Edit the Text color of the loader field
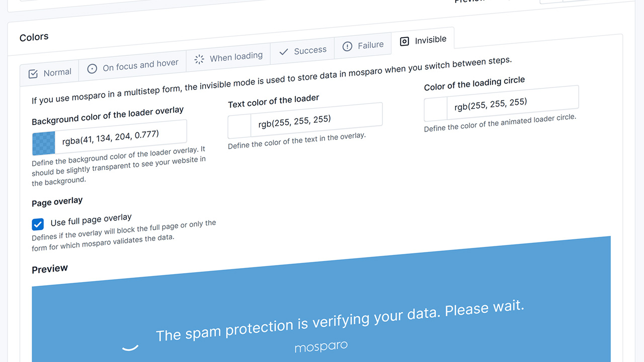This screenshot has width=644, height=362. [316, 120]
